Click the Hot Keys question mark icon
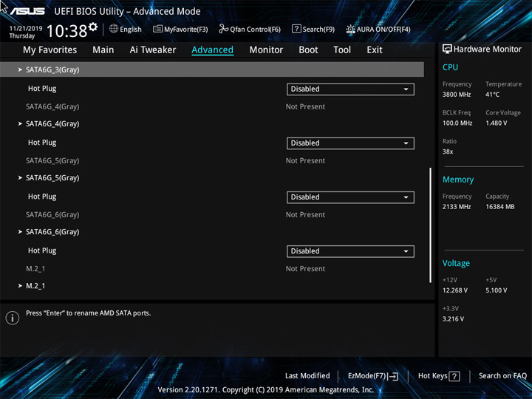This screenshot has height=399, width=532. pyautogui.click(x=454, y=376)
